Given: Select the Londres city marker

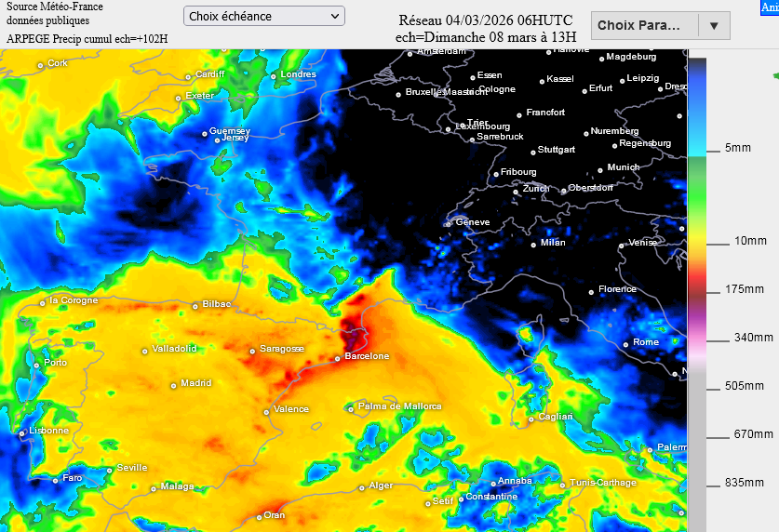Looking at the screenshot, I should (x=274, y=76).
